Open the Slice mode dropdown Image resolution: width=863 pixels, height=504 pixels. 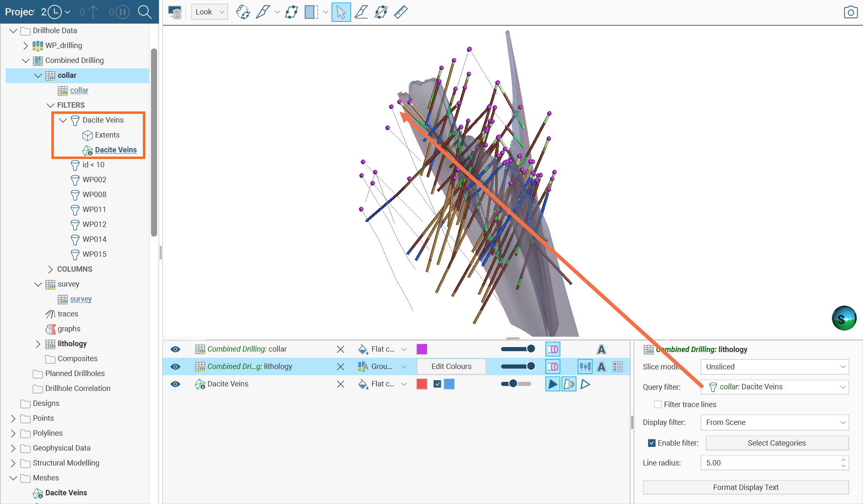click(774, 367)
